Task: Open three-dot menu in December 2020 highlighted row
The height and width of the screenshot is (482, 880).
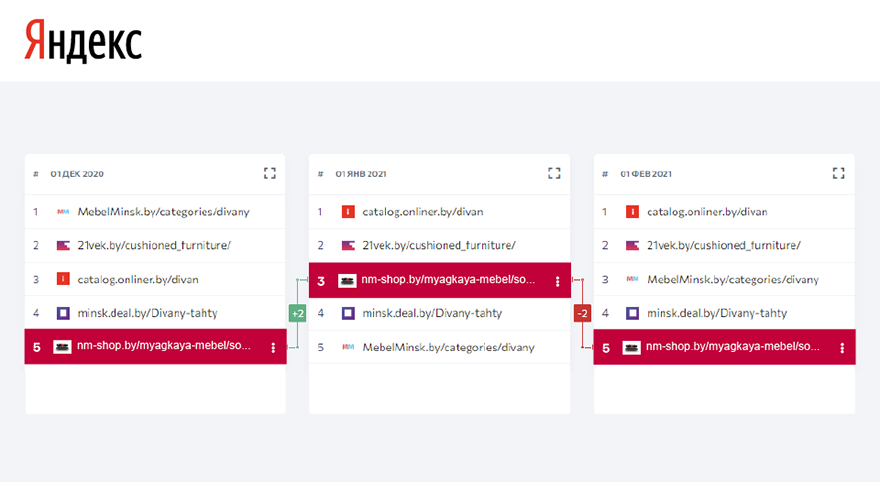Action: (x=273, y=347)
